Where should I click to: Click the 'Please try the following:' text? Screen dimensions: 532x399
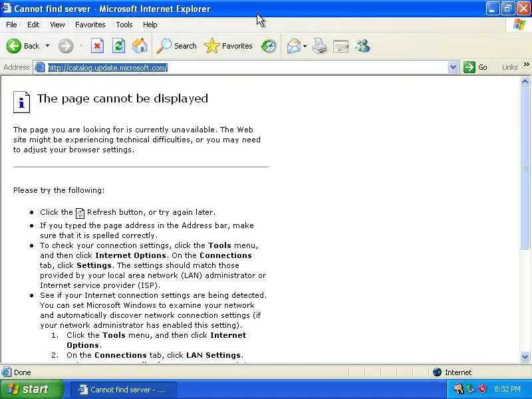coord(59,190)
